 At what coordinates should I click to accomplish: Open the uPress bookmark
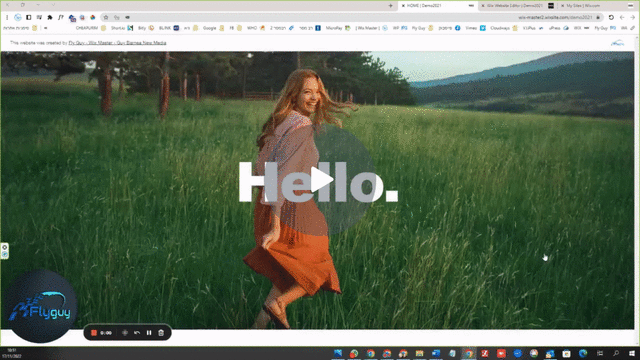tap(559, 28)
